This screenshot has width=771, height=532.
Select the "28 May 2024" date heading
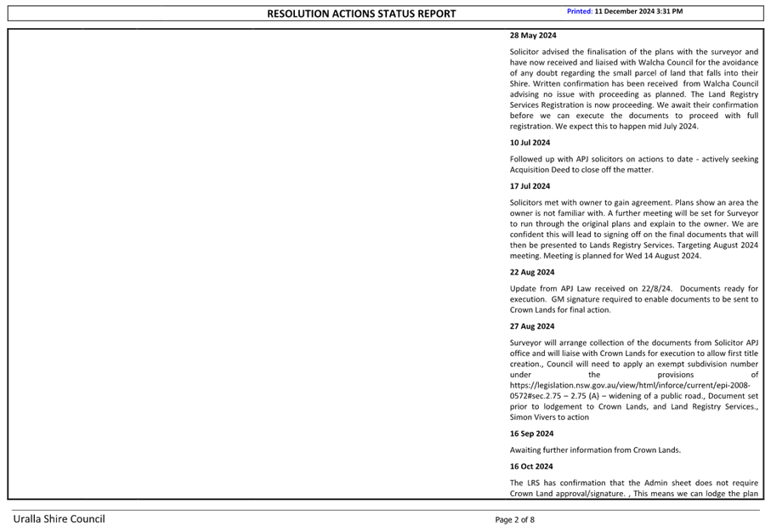tap(533, 36)
